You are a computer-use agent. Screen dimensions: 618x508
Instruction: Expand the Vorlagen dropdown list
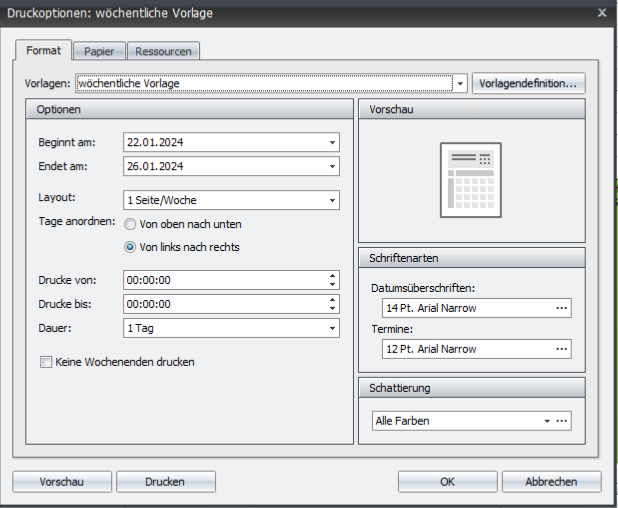461,84
